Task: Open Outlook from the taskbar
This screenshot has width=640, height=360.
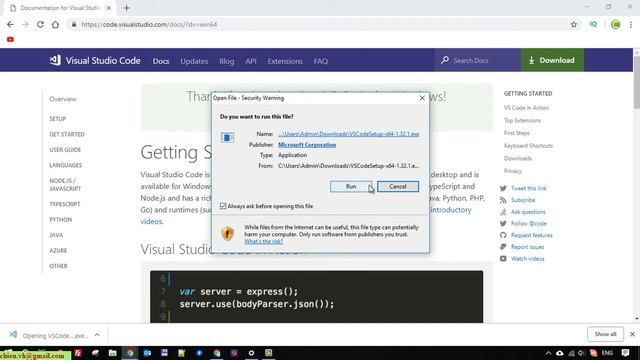Action: point(147,353)
